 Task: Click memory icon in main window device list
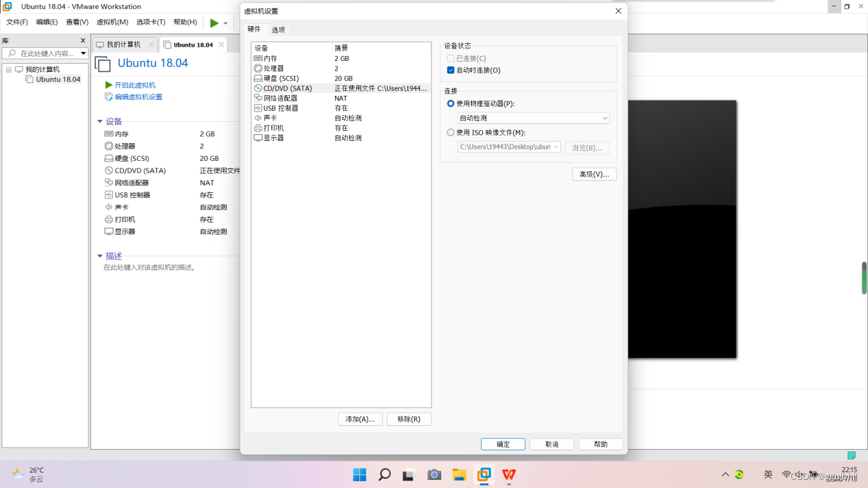[x=109, y=134]
